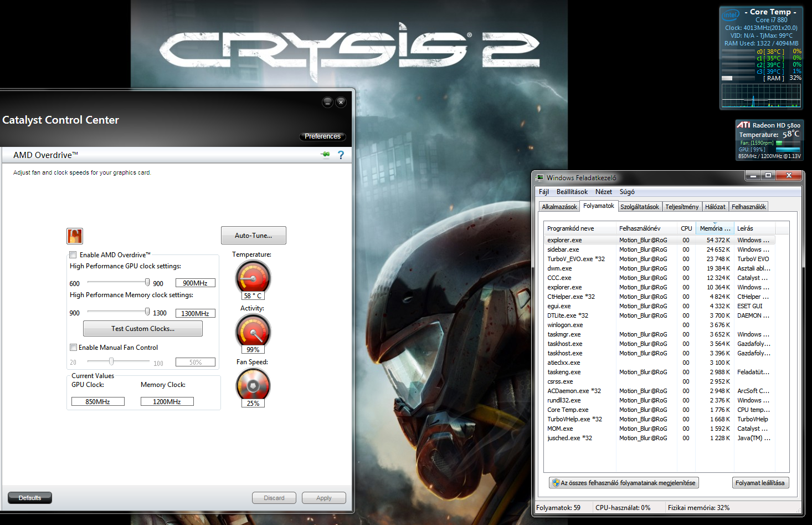Select the egui.exe process row
Image resolution: width=812 pixels, height=525 pixels.
point(660,306)
